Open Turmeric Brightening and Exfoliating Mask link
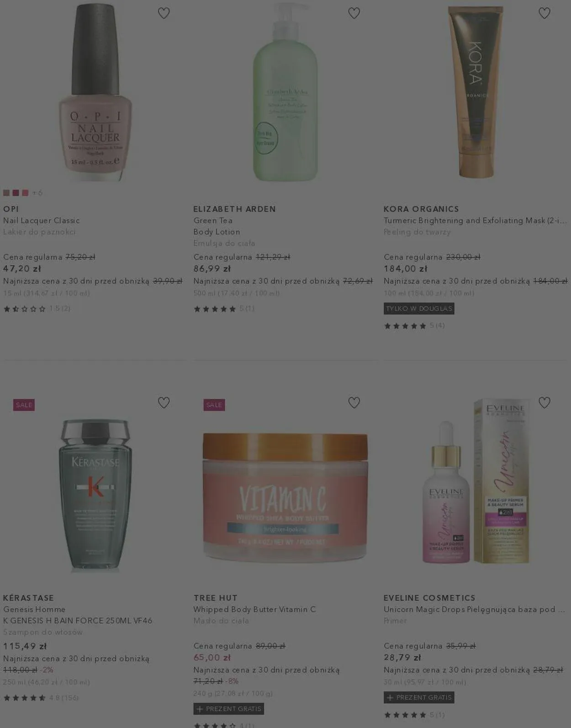 pyautogui.click(x=475, y=221)
